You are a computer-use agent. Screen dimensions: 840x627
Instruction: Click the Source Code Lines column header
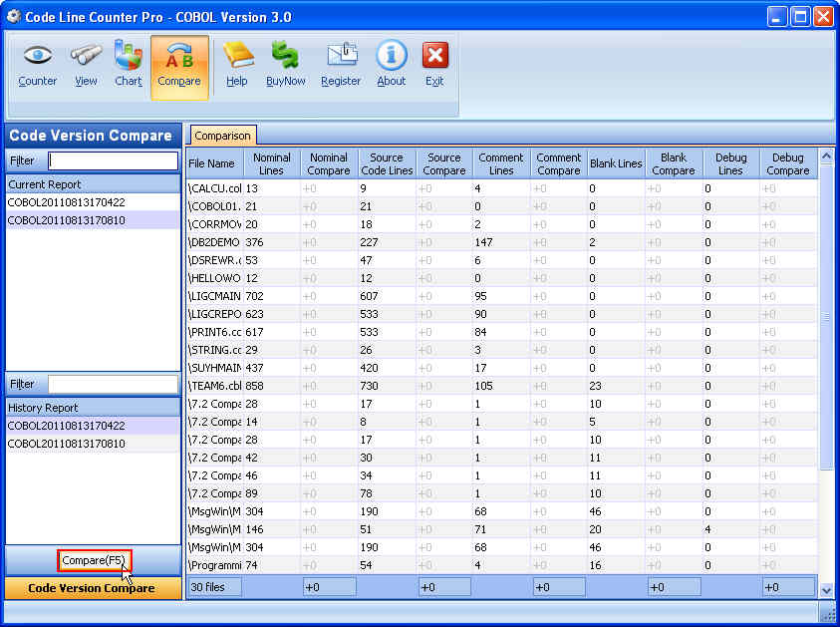point(387,164)
